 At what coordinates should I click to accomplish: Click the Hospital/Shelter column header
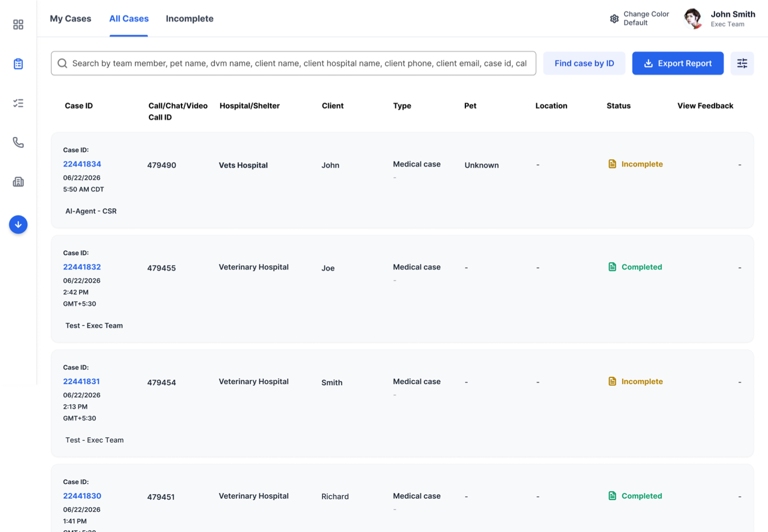click(250, 106)
